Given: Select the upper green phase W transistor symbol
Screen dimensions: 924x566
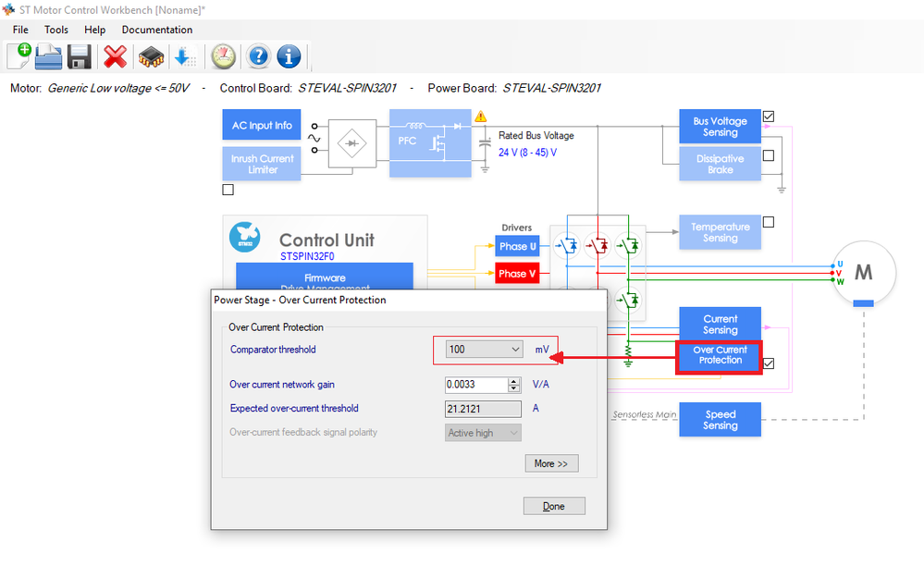Looking at the screenshot, I should tap(628, 245).
